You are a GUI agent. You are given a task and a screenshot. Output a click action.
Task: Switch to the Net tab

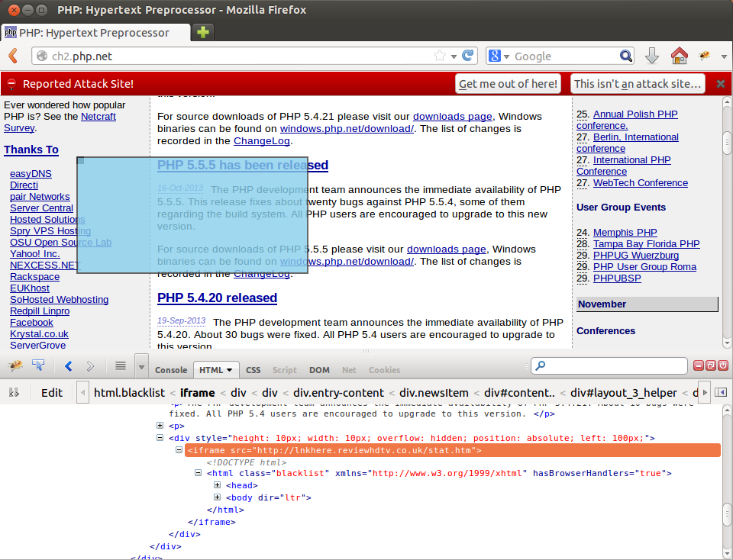[349, 370]
